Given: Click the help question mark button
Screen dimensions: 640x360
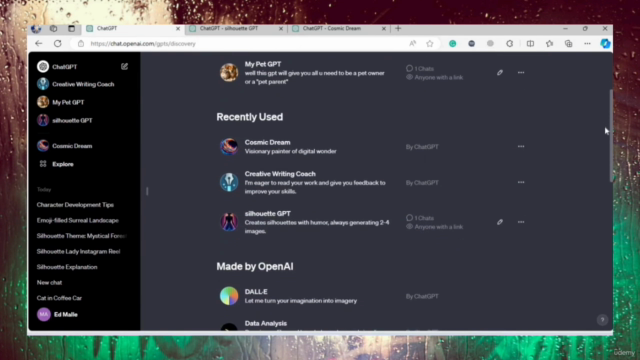Looking at the screenshot, I should tap(602, 320).
